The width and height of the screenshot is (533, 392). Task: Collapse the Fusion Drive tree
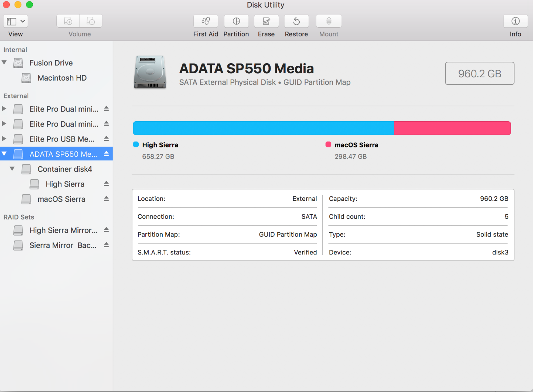[4, 62]
